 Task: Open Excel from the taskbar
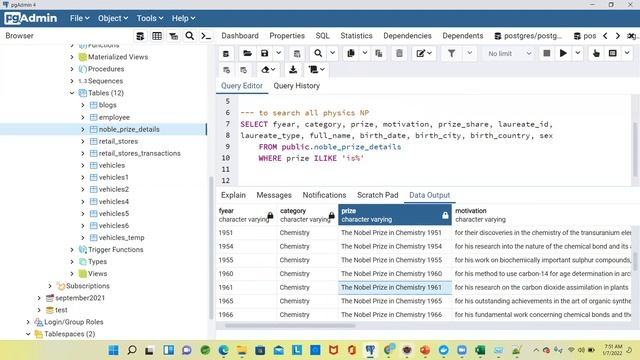(480, 350)
